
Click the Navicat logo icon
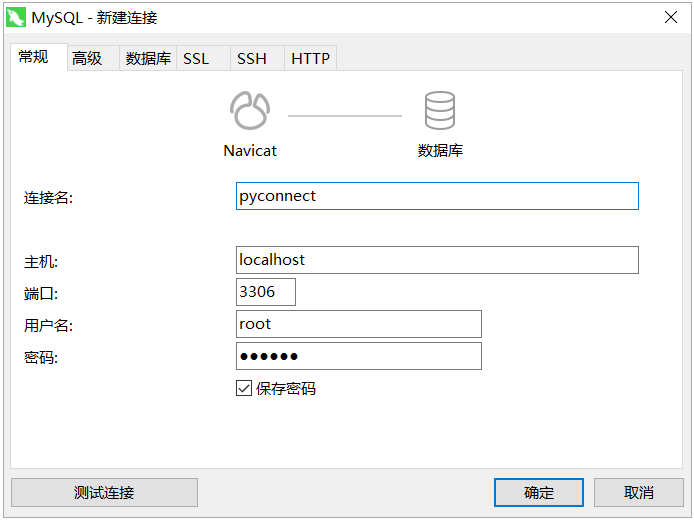tap(250, 111)
